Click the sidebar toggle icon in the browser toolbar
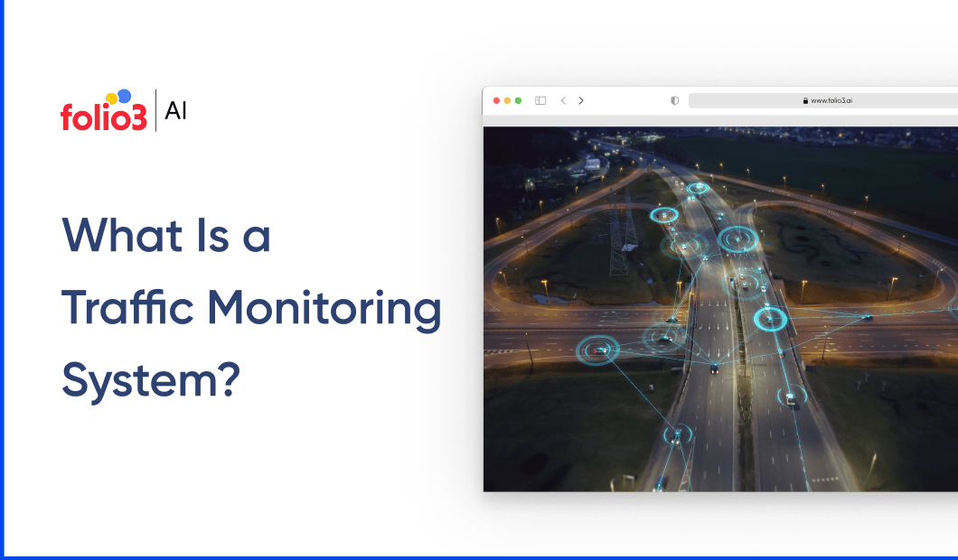 point(540,100)
